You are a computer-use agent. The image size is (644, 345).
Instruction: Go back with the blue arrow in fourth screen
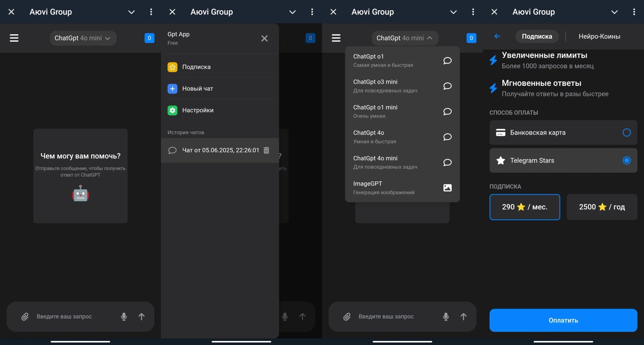497,36
